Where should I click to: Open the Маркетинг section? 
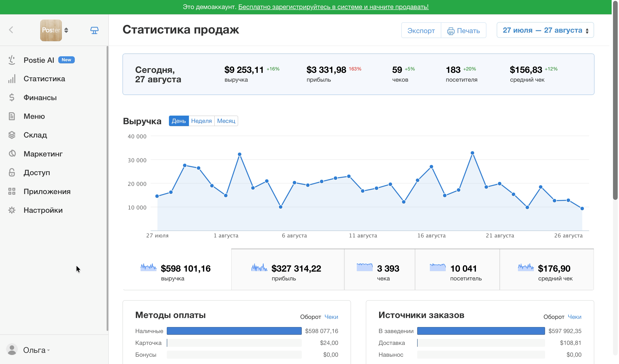43,154
